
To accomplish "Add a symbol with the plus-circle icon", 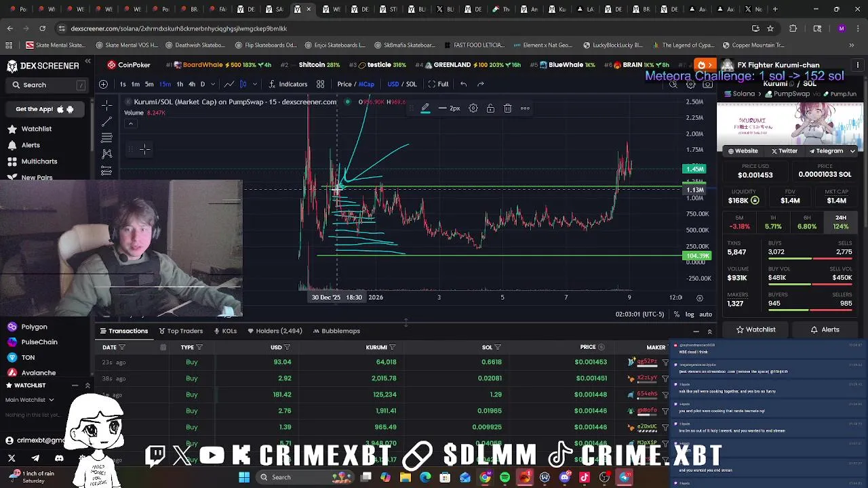I will pyautogui.click(x=103, y=84).
